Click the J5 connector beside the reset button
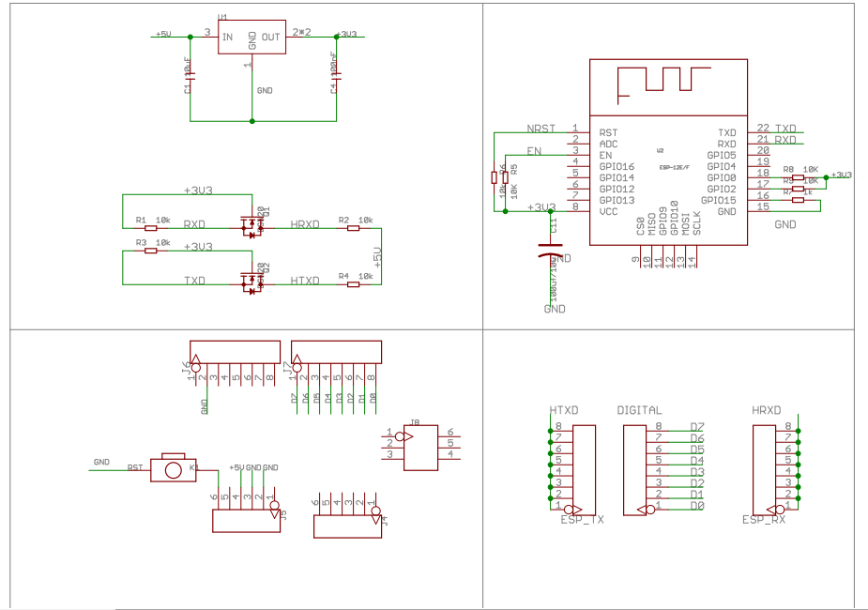 point(246,521)
